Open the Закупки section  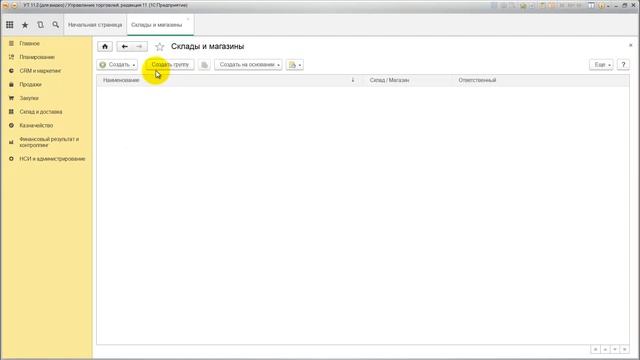(29, 98)
